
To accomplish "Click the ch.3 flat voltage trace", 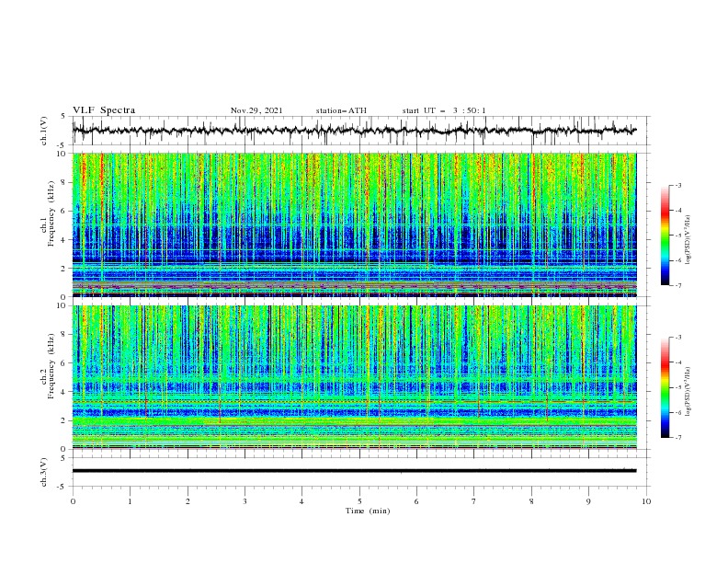I will point(354,471).
